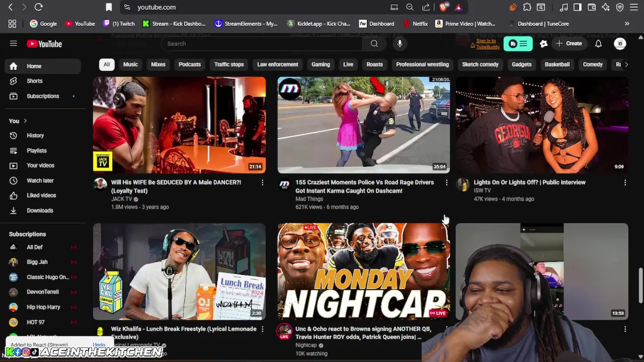Open more options for Wiz Khalifa video
644x362 pixels.
pos(262,329)
